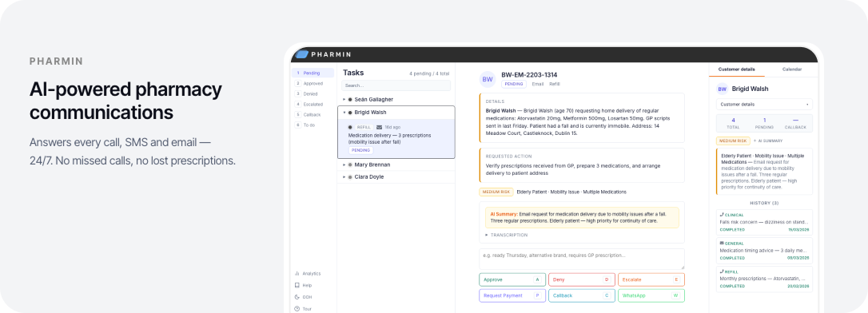Click the notes text area above Approve
The height and width of the screenshot is (313, 868).
[x=582, y=260]
